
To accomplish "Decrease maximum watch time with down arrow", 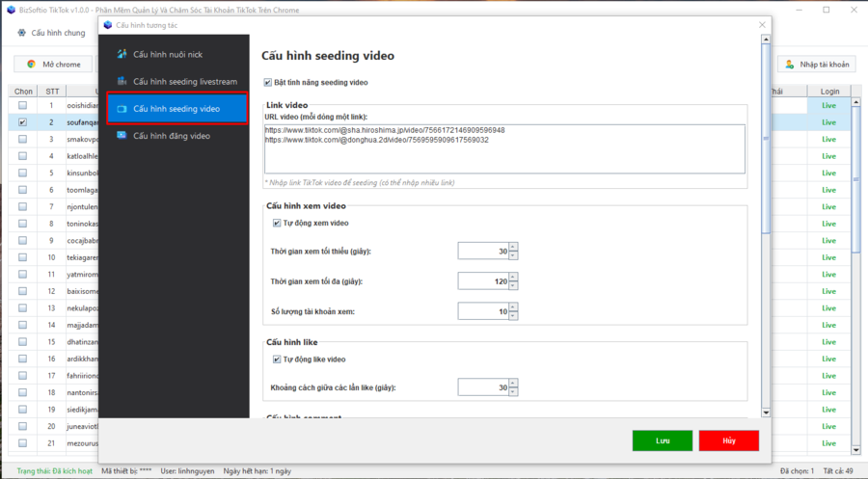I will coord(512,285).
